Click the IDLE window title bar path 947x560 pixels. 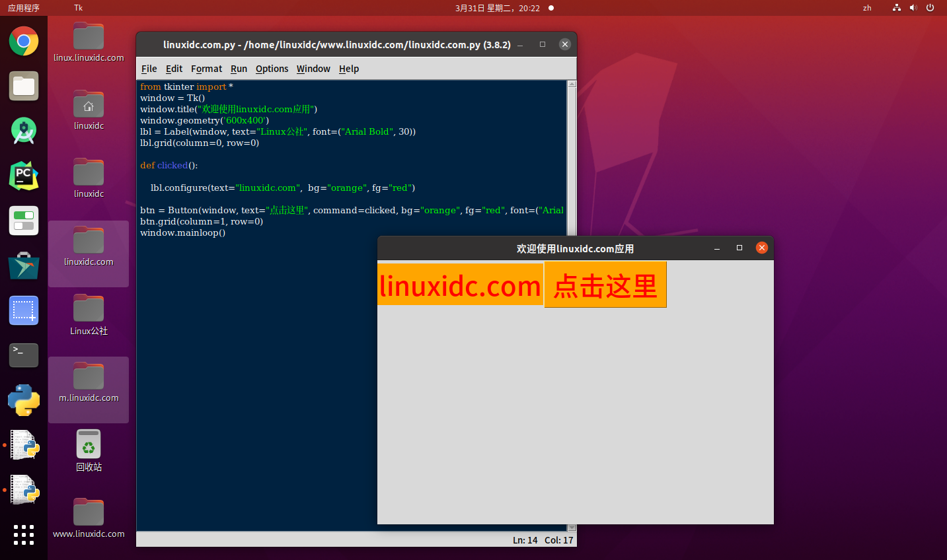click(337, 45)
